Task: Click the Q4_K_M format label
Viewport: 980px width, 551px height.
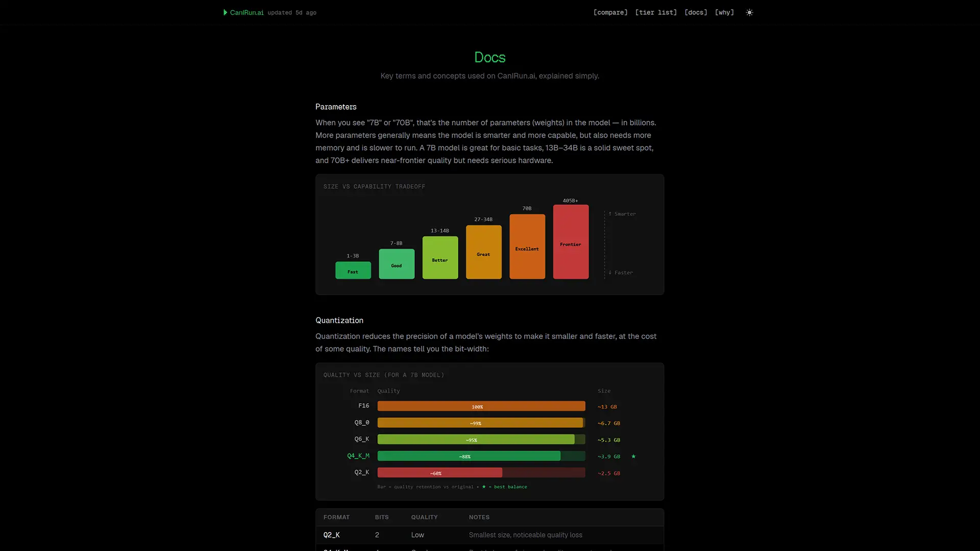Action: [358, 456]
